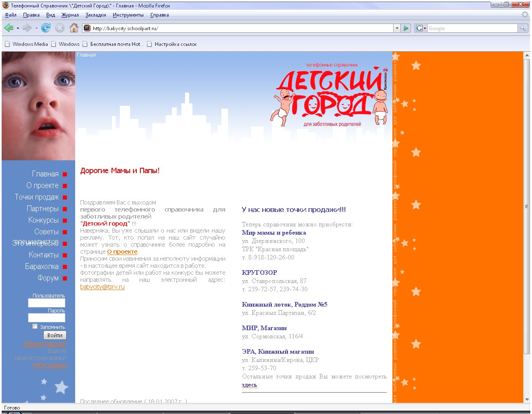The height and width of the screenshot is (414, 532).
Task: Open the address bar dropdown list
Action: 396,28
